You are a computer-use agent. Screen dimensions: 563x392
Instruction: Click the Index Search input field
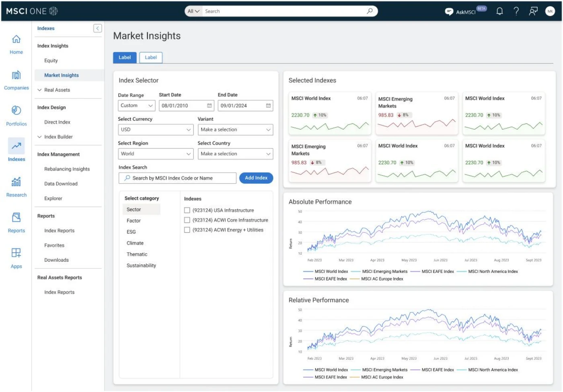click(177, 178)
